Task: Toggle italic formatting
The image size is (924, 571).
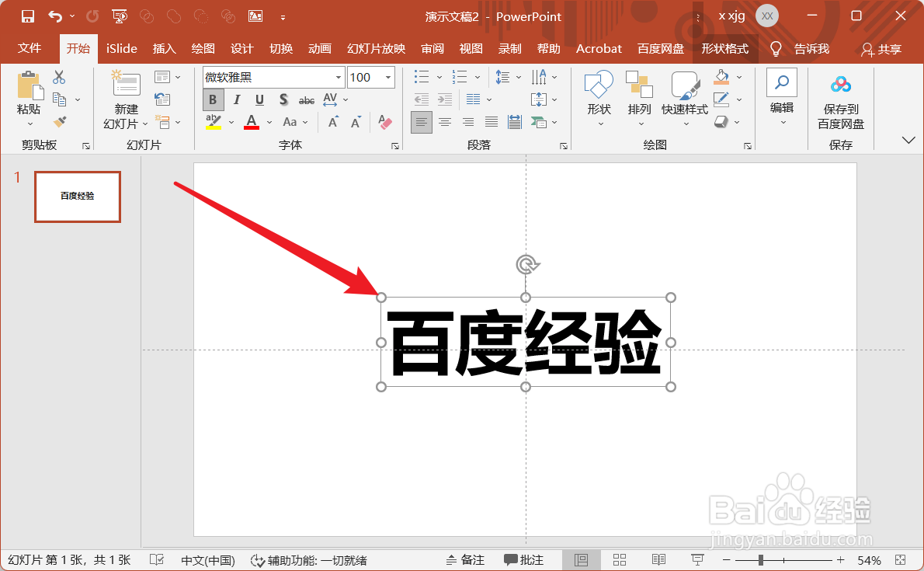Action: click(236, 99)
